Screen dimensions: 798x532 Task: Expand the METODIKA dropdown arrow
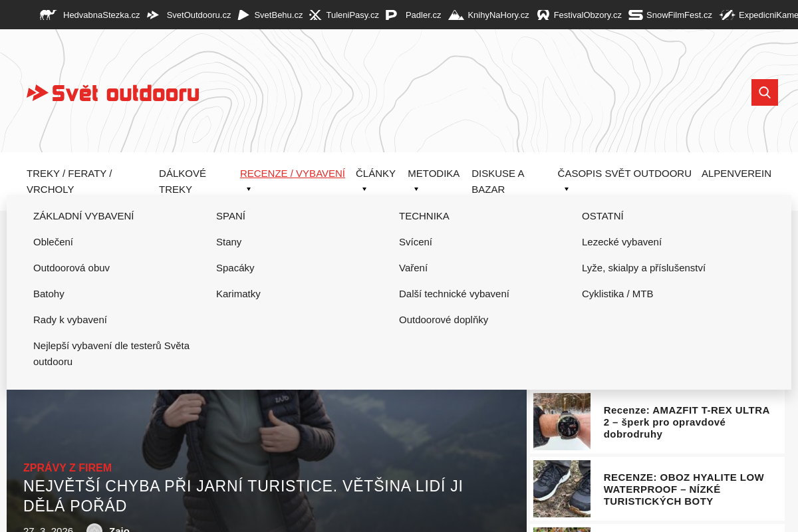tap(416, 189)
